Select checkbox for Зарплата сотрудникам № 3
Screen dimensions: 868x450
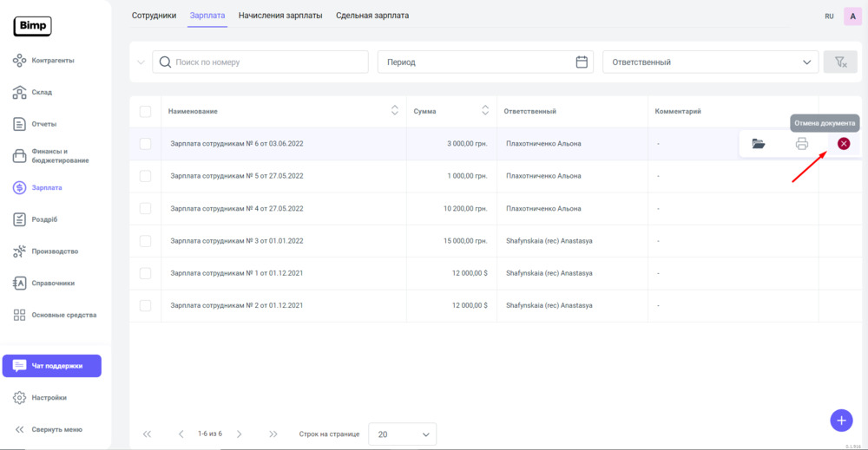tap(145, 241)
